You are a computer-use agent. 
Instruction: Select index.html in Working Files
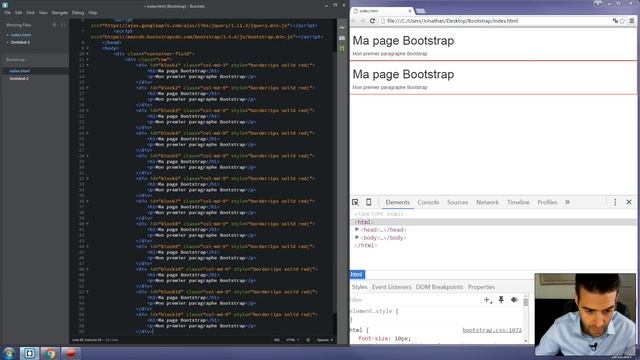[20, 35]
